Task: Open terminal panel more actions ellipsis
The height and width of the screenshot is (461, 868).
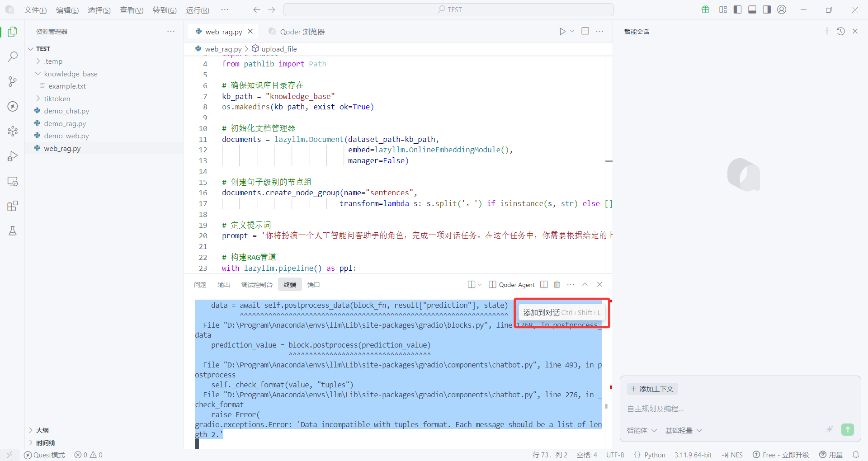Action: pos(571,284)
